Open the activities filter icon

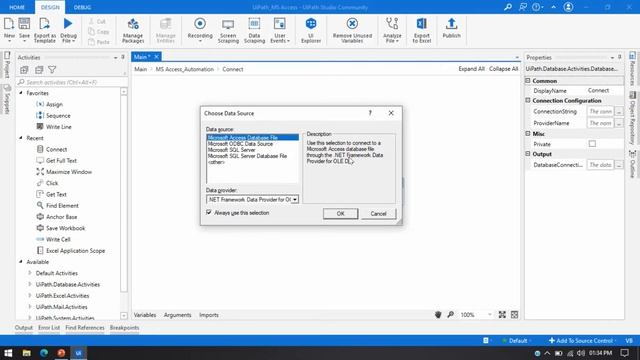click(52, 70)
